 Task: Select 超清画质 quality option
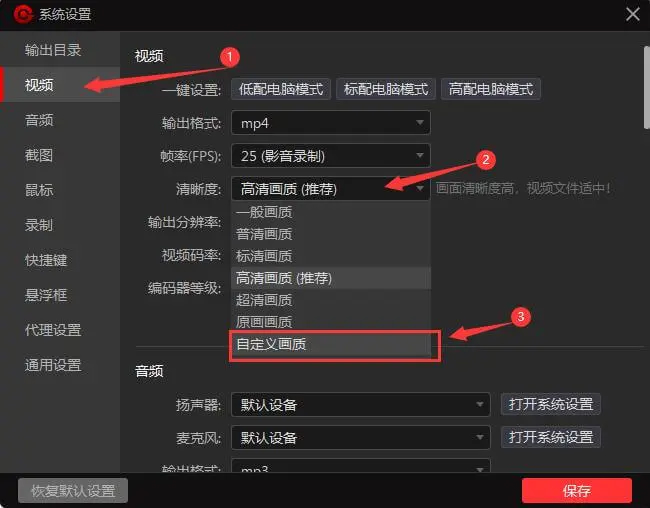pyautogui.click(x=331, y=300)
